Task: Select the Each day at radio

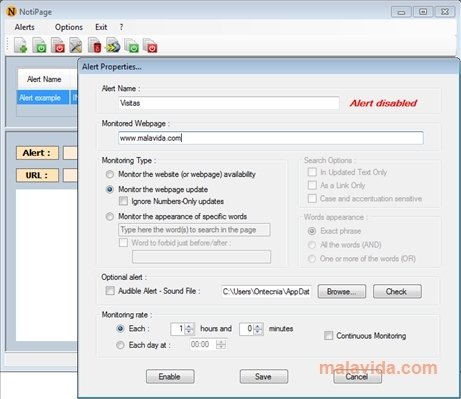Action: (x=120, y=345)
